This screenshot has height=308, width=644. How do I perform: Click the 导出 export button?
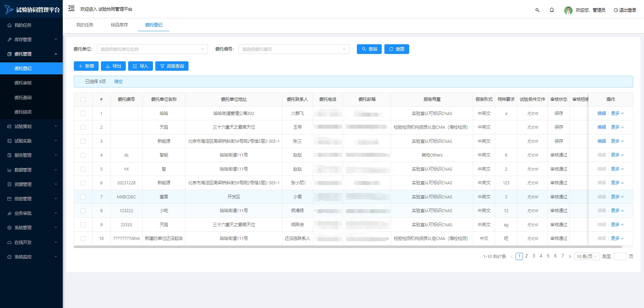point(113,66)
